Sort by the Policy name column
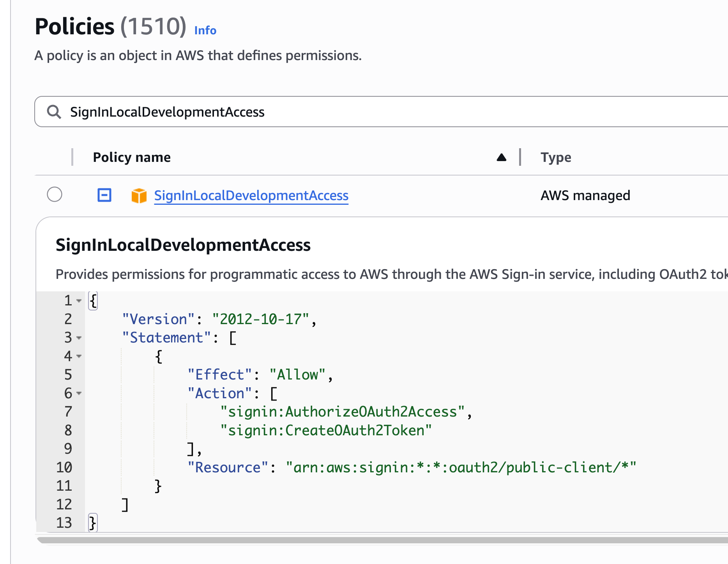The width and height of the screenshot is (728, 564). click(x=132, y=157)
